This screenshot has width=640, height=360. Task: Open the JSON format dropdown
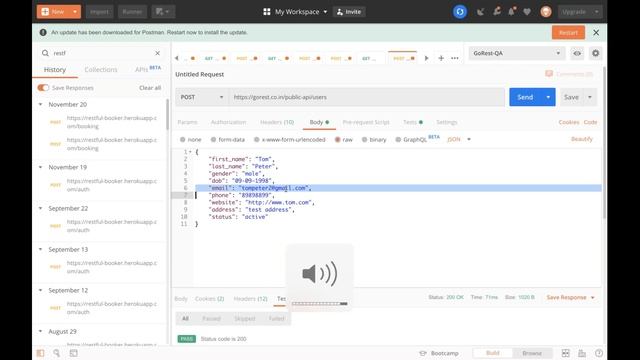459,140
